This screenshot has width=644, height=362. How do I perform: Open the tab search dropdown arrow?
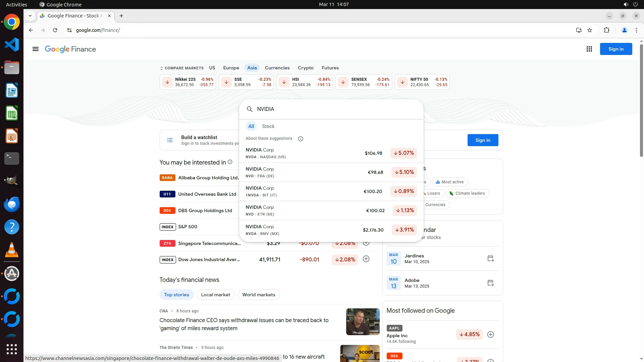(x=30, y=16)
